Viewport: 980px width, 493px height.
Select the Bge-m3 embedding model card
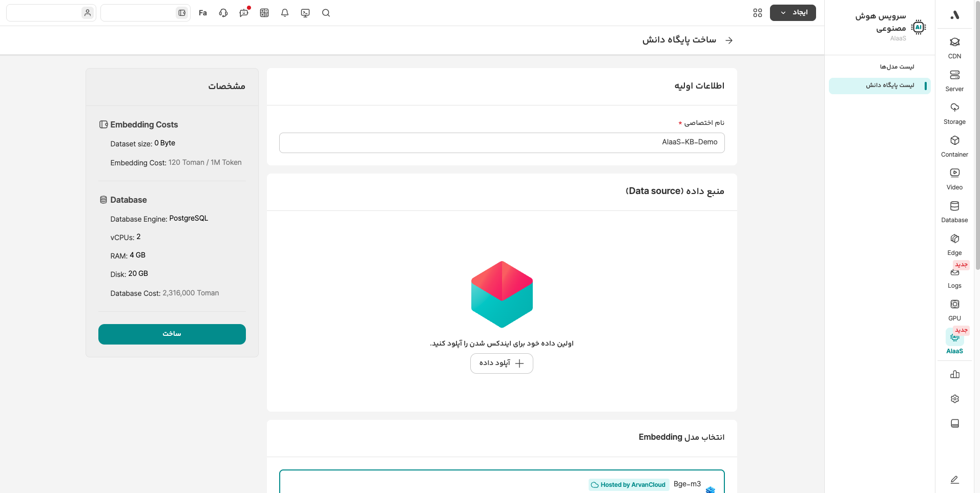tap(502, 482)
